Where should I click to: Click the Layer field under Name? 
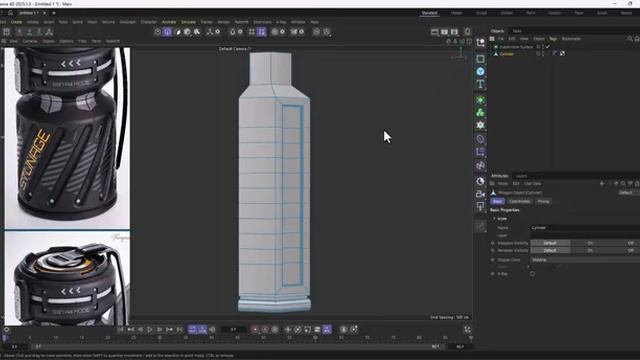coord(585,235)
